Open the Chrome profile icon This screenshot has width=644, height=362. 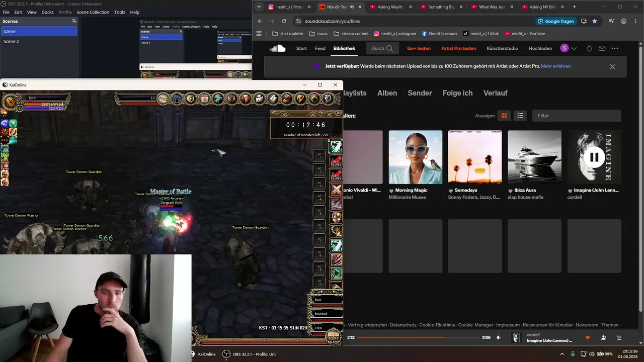[x=624, y=21]
